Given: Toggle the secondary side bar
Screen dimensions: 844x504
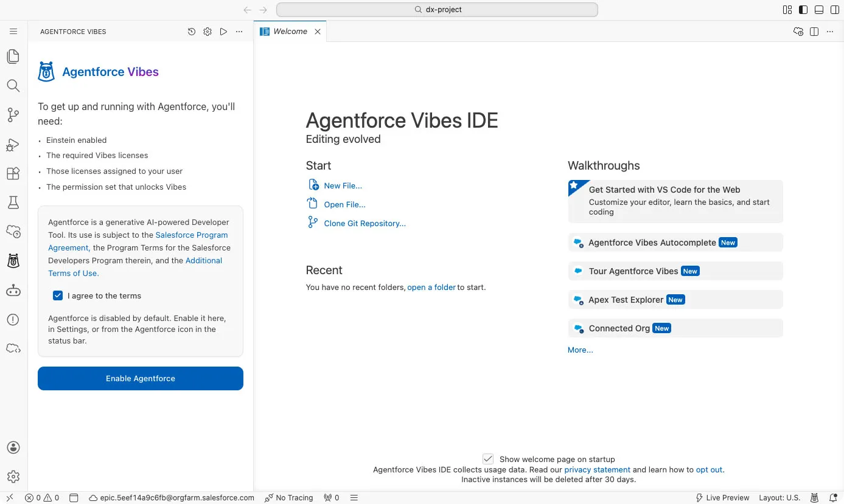Looking at the screenshot, I should tap(835, 10).
